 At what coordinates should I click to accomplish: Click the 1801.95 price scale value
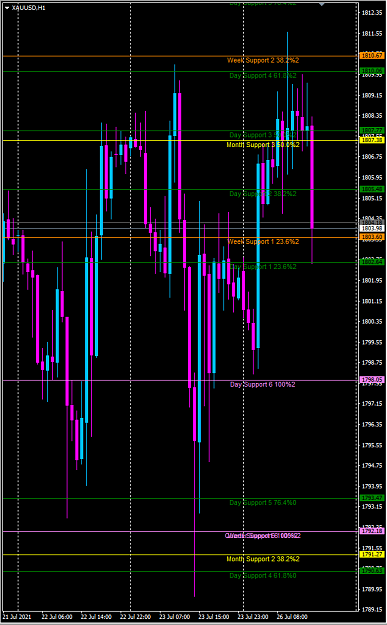tap(373, 281)
